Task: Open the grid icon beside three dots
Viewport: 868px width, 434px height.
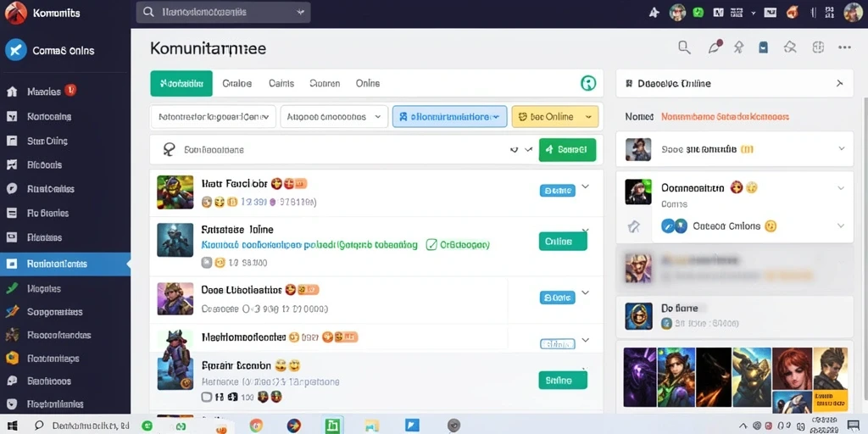Action: [818, 47]
